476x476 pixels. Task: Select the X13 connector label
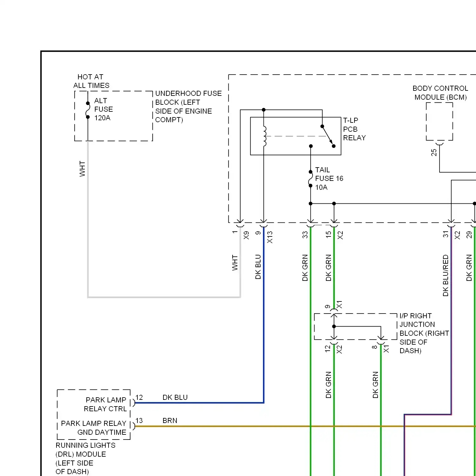point(270,237)
